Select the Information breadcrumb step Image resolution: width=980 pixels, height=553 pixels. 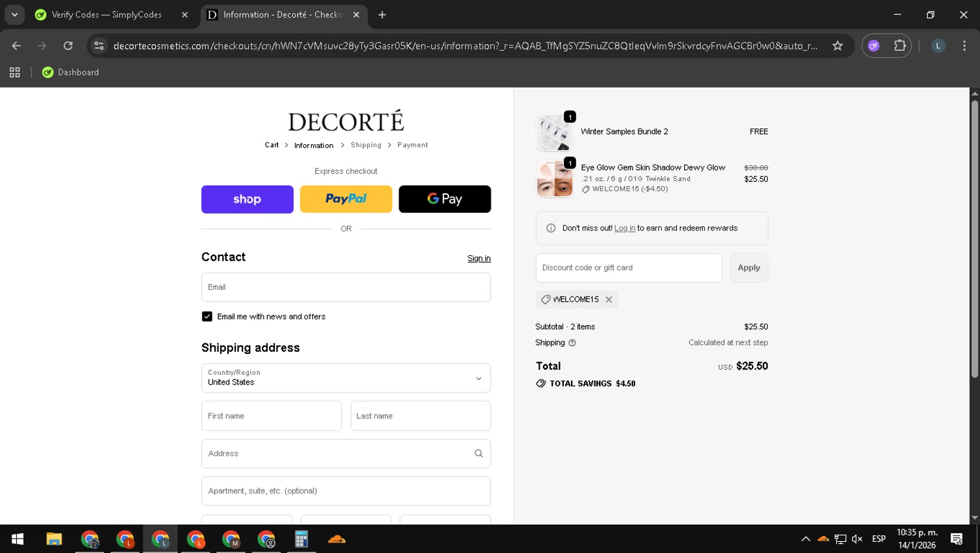tap(314, 146)
